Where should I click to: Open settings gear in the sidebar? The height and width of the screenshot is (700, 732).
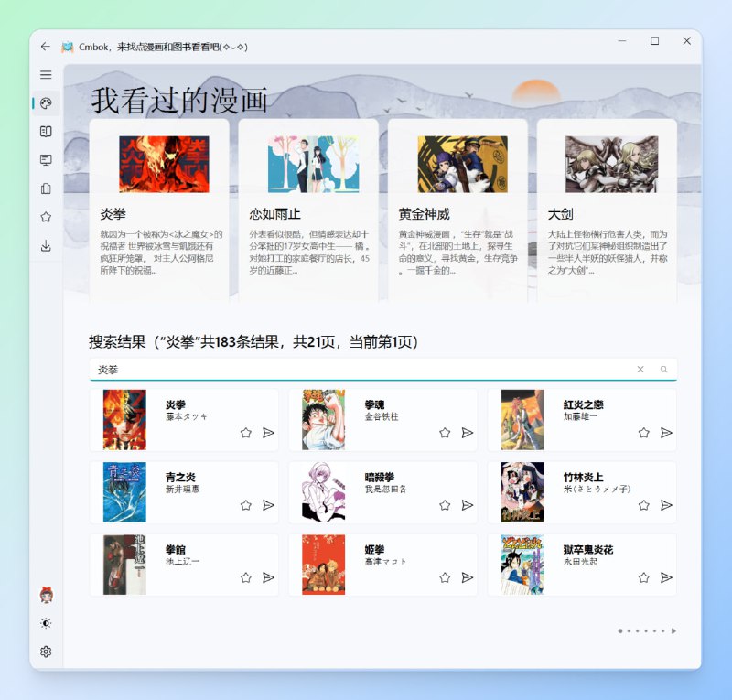click(x=46, y=652)
